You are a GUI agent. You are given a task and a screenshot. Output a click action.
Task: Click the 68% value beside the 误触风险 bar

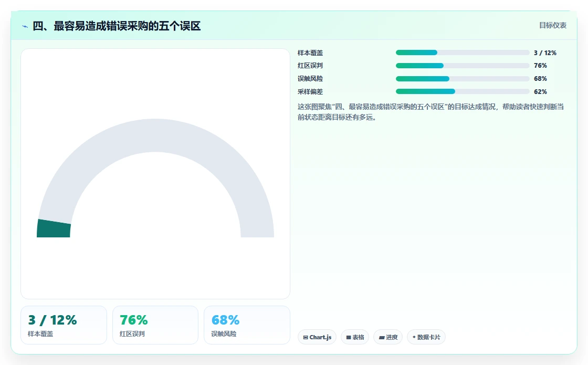pyautogui.click(x=540, y=79)
